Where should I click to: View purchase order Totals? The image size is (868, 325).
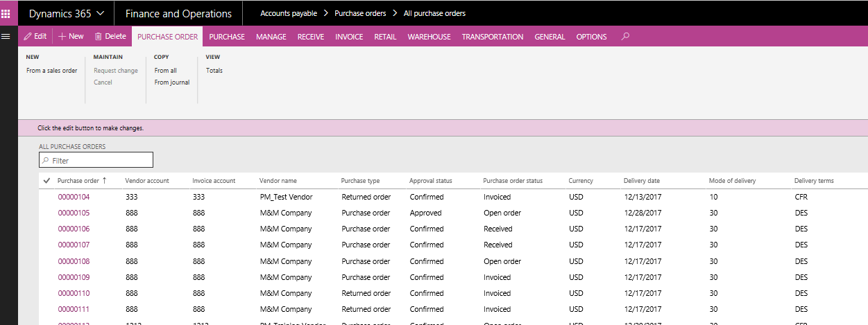pyautogui.click(x=214, y=71)
